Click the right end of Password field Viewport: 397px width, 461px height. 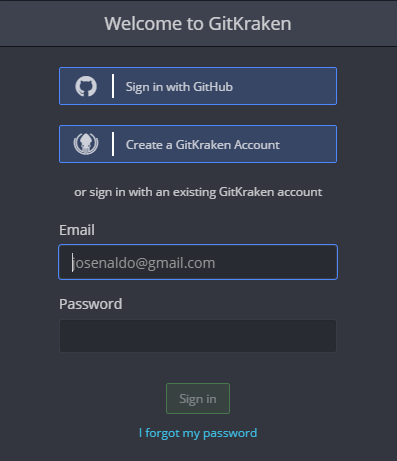(330, 336)
